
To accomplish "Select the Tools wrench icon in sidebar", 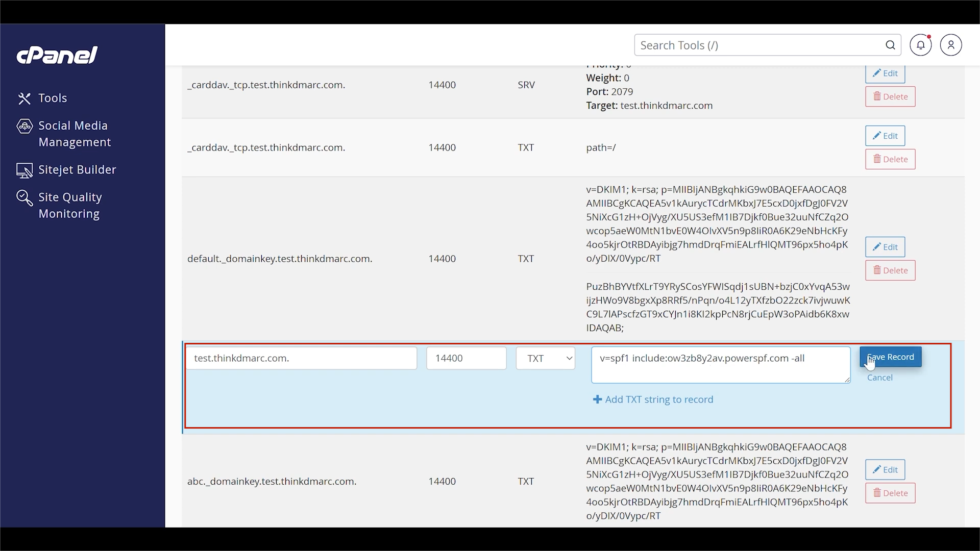I will point(24,98).
